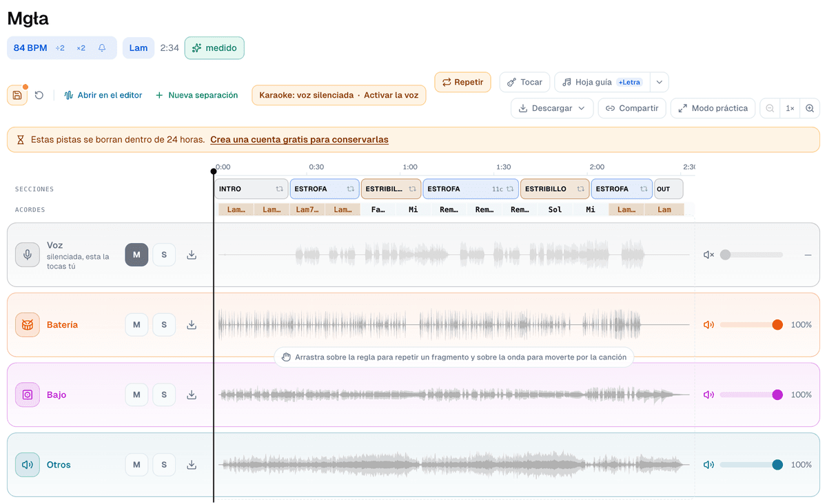Follow the Crea una cuenta gratis link
This screenshot has height=504, width=827.
[299, 140]
